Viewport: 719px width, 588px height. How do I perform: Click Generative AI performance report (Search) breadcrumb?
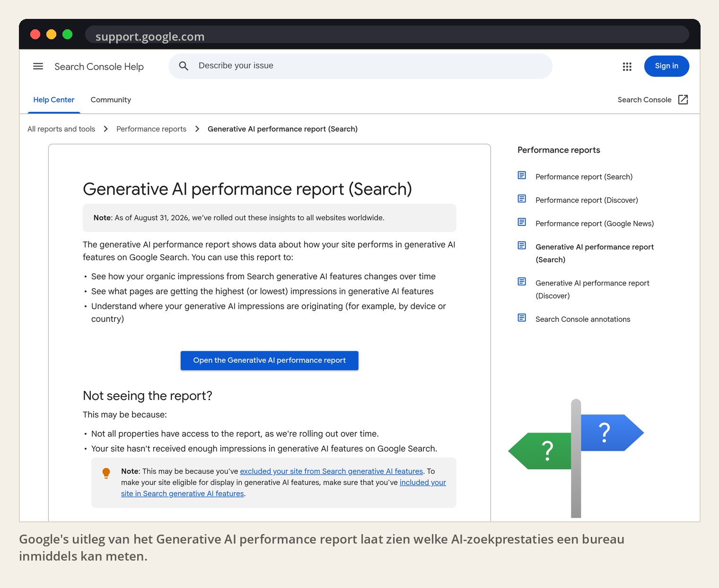282,129
